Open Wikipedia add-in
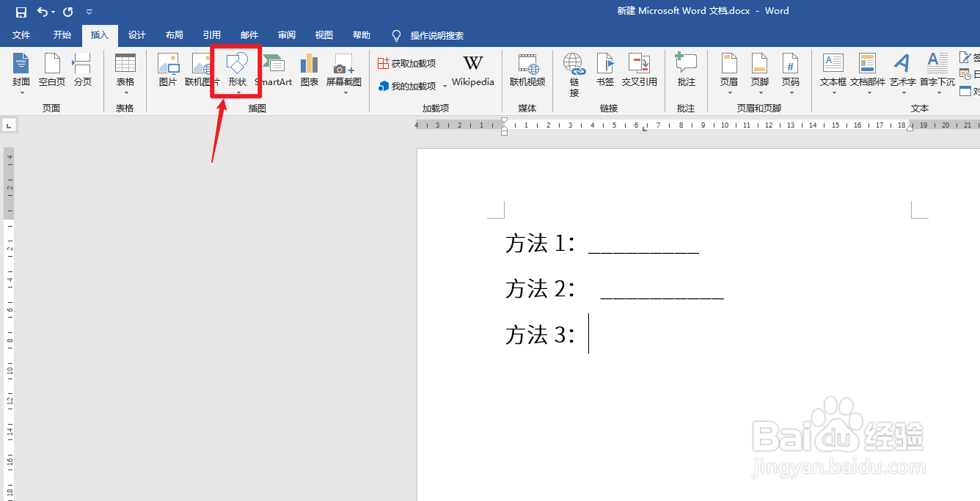The height and width of the screenshot is (501, 980). tap(472, 71)
